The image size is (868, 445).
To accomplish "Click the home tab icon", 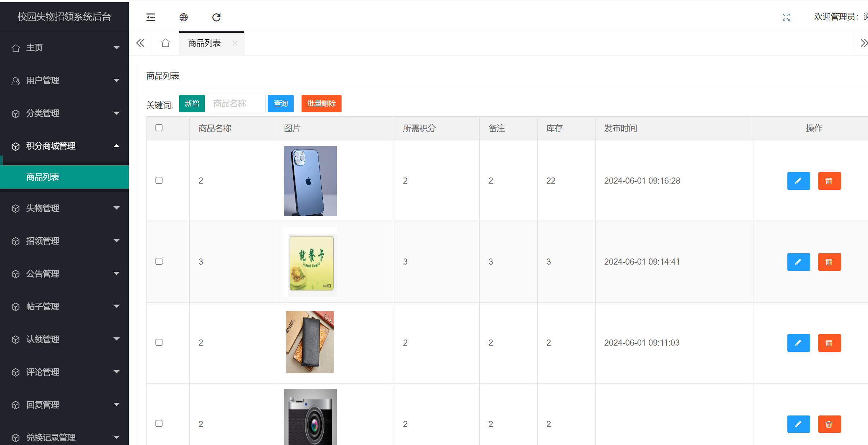I will tap(166, 43).
